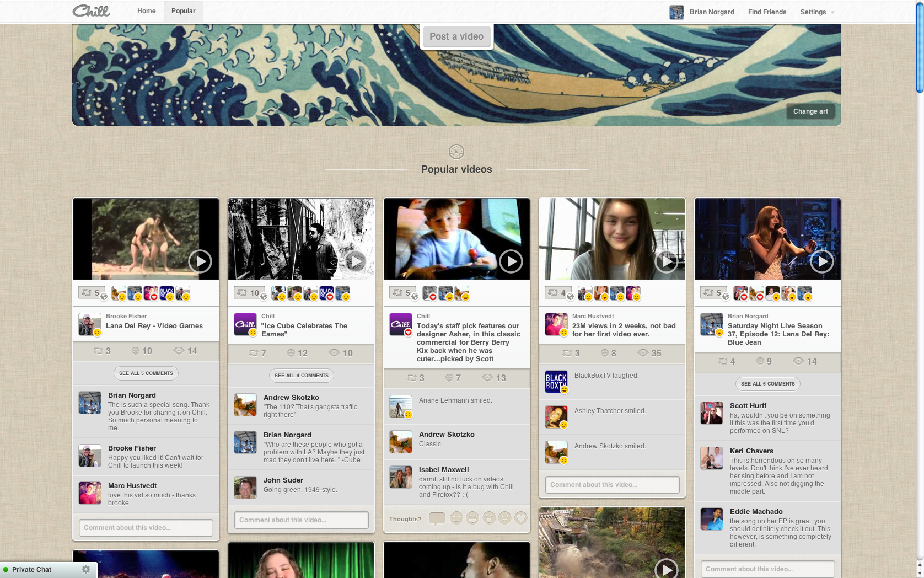Click the comment field under Marc Hustvedt's video card
The width and height of the screenshot is (924, 578).
click(x=613, y=485)
